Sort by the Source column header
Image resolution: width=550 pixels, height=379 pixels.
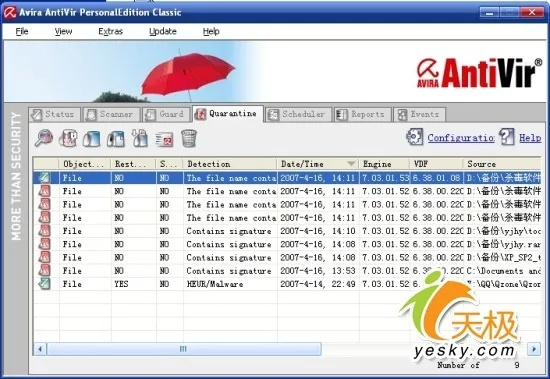pos(502,164)
